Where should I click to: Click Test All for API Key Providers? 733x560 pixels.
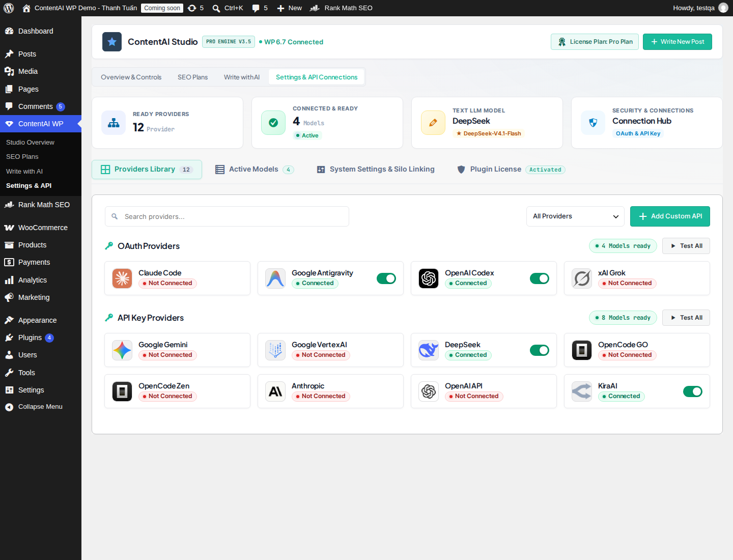point(686,318)
